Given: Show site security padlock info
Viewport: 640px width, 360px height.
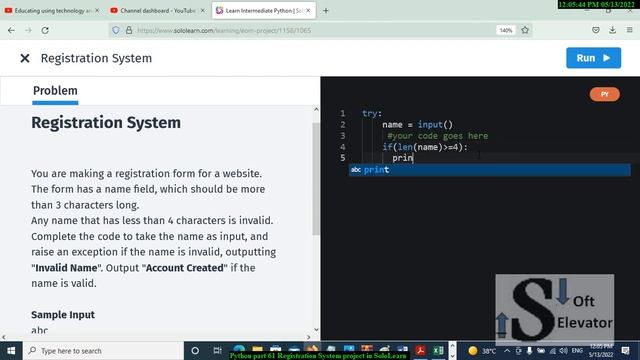Looking at the screenshot, I should [x=129, y=30].
